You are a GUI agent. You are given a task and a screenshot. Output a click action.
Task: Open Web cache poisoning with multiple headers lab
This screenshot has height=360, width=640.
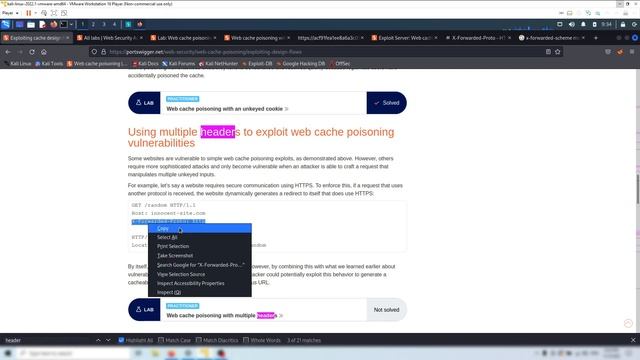(224, 316)
